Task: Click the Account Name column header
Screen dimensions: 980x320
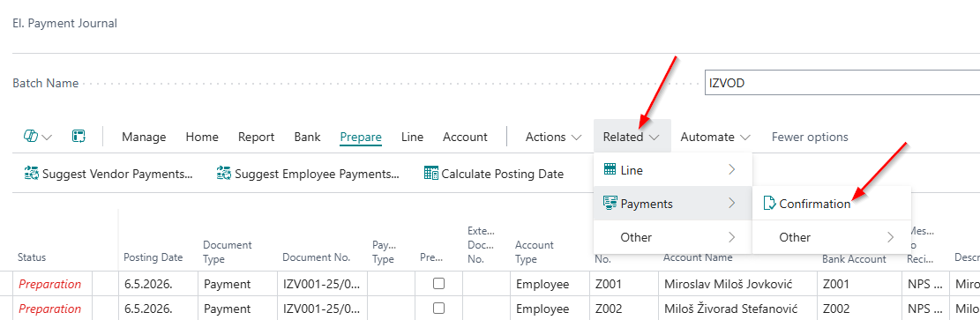Action: click(698, 257)
